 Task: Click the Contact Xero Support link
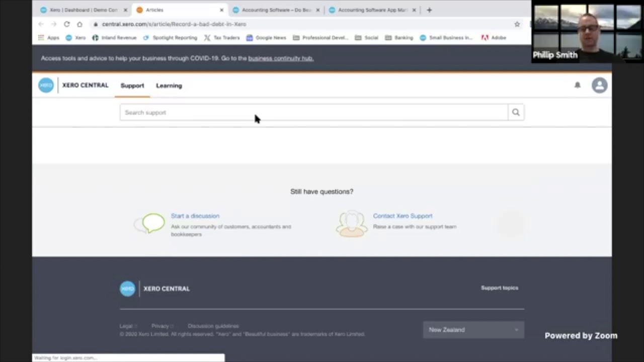(403, 216)
